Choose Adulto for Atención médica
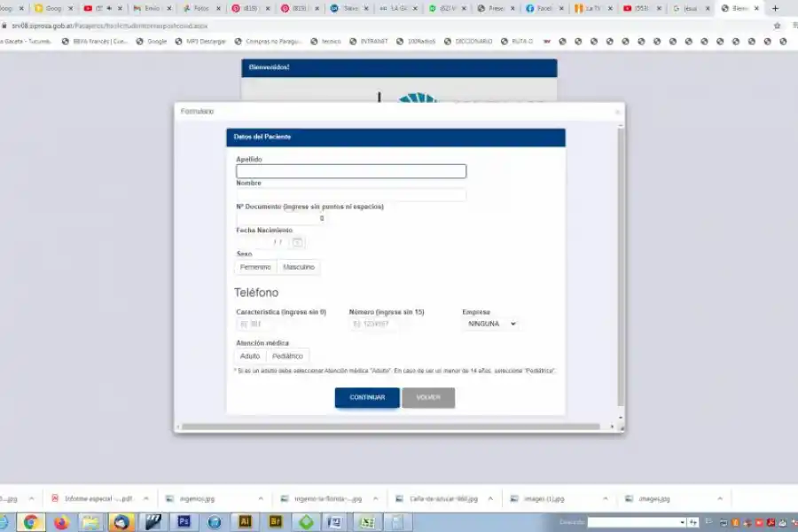798x532 pixels. click(250, 356)
